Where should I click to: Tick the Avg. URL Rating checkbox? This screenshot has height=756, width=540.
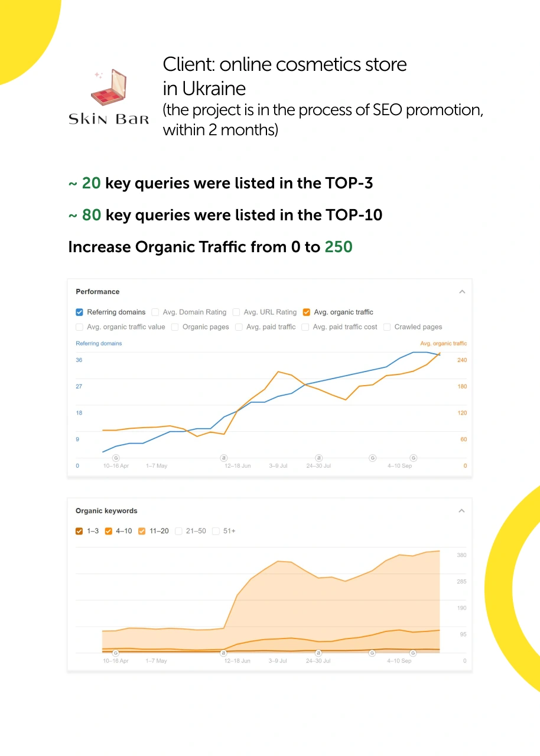tap(236, 312)
